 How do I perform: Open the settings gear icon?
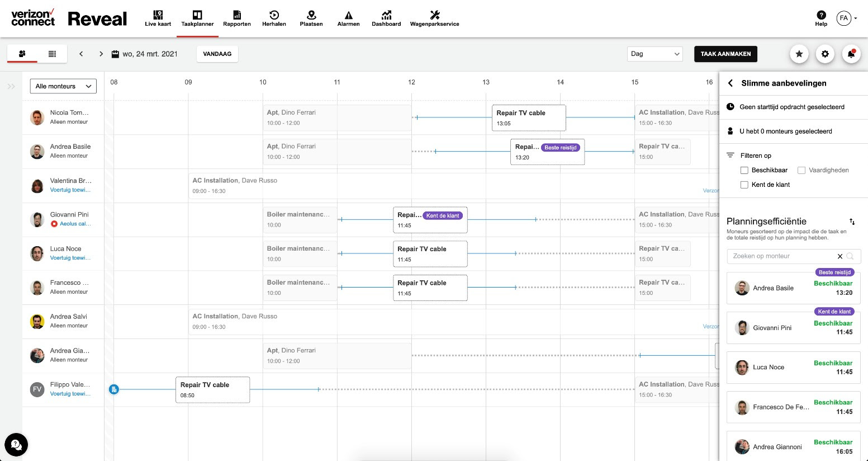[x=825, y=54]
